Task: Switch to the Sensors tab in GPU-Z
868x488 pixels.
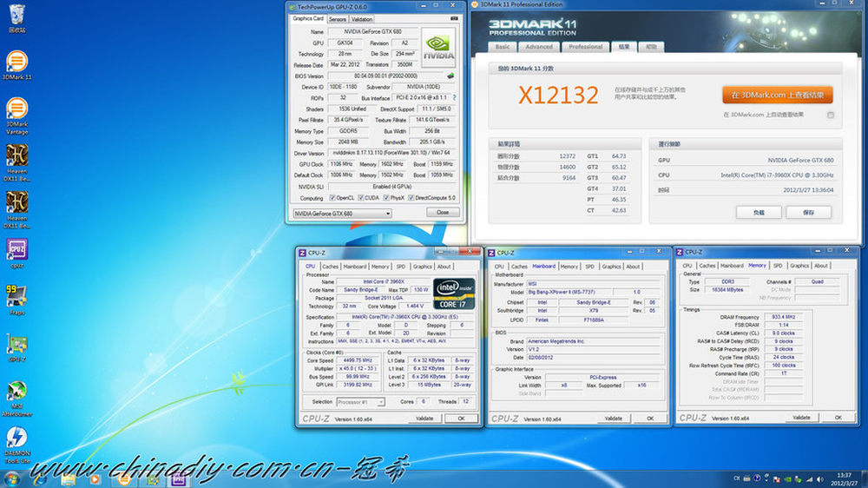Action: coord(337,19)
